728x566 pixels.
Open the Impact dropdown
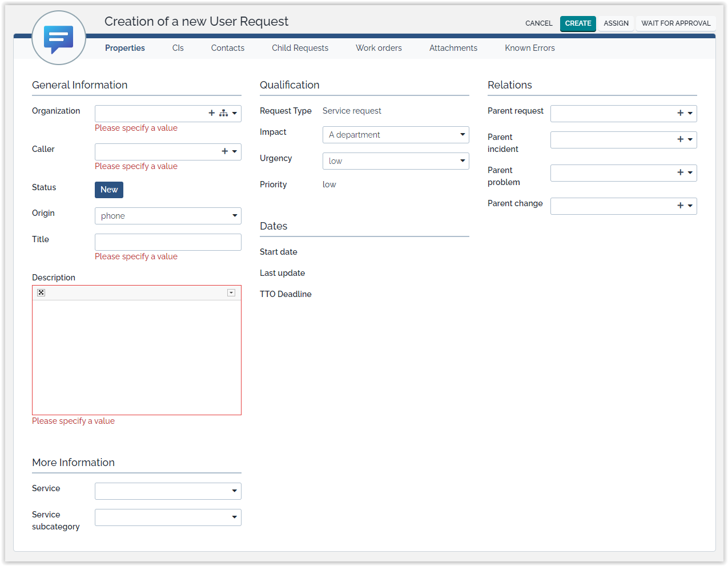(x=395, y=135)
